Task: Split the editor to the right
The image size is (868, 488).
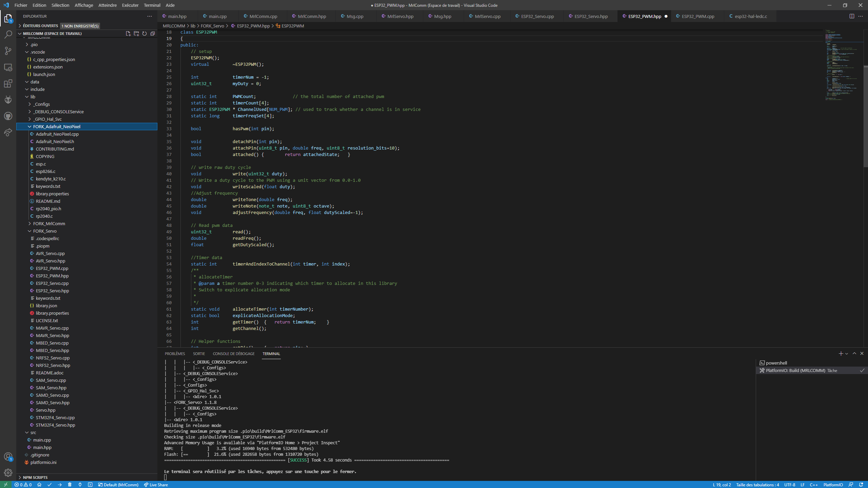Action: point(852,16)
